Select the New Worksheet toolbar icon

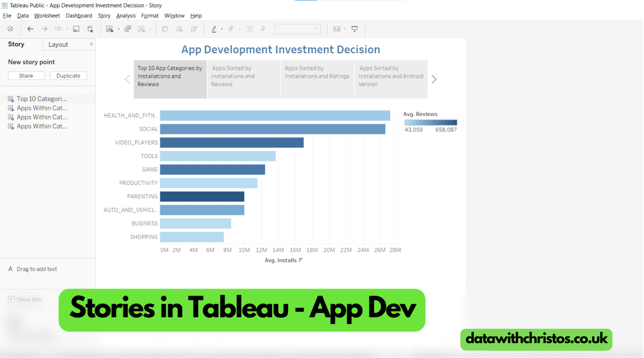tap(109, 29)
